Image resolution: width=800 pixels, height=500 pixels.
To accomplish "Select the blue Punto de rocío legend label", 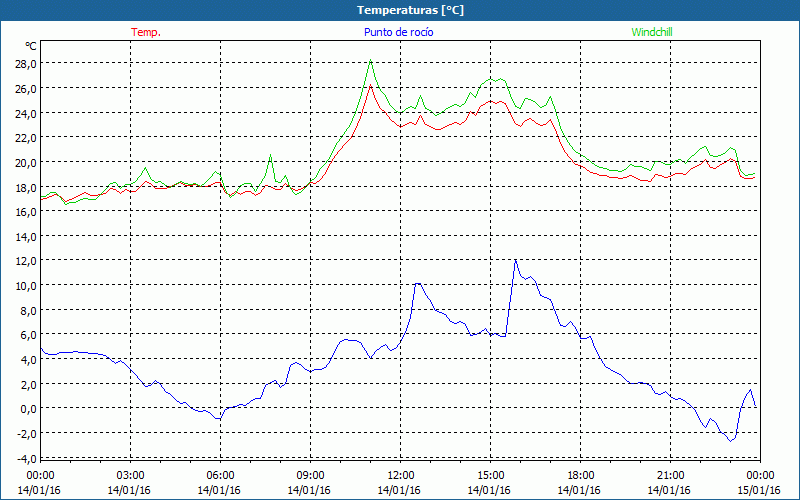I will coord(398,32).
